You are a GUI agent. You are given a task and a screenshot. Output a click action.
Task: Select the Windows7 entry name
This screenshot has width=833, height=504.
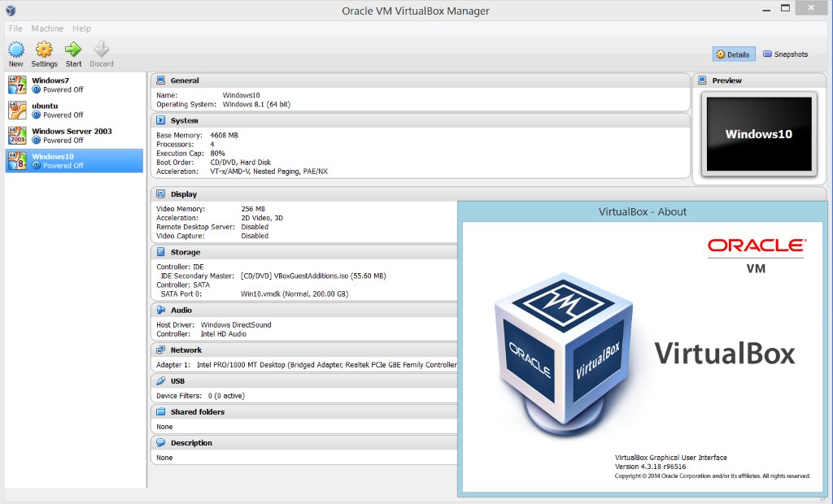50,80
